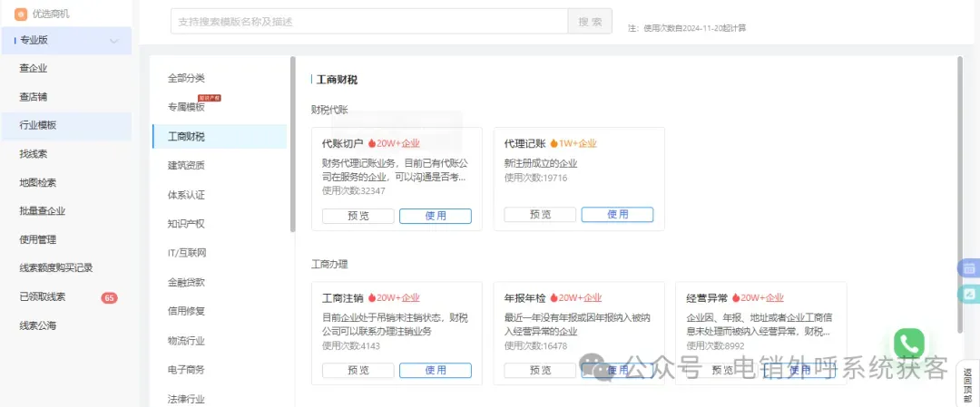Click the 返回顶部 back-to-top button
The height and width of the screenshot is (407, 980).
967,384
